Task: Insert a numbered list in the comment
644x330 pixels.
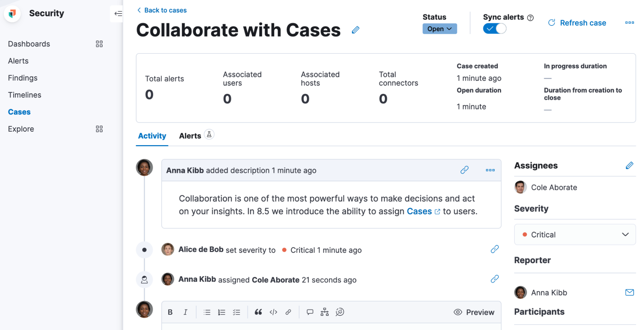Action: tap(222, 312)
